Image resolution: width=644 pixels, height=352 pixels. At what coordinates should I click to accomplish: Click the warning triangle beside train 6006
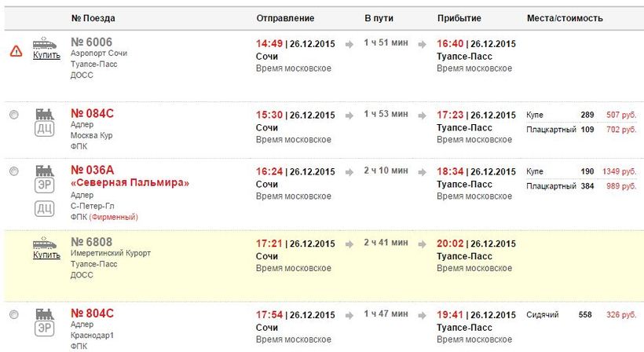16,51
